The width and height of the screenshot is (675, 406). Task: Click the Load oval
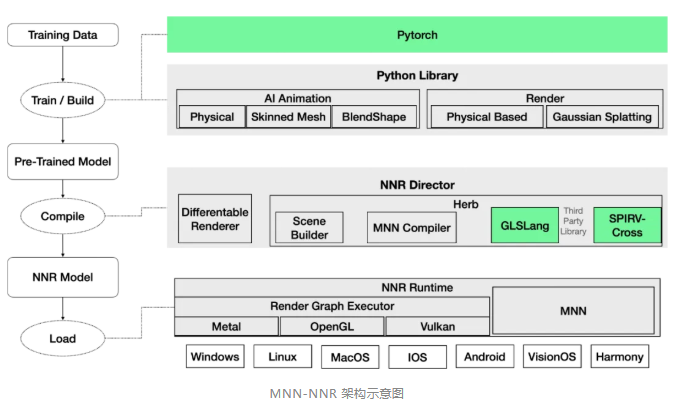pos(62,338)
